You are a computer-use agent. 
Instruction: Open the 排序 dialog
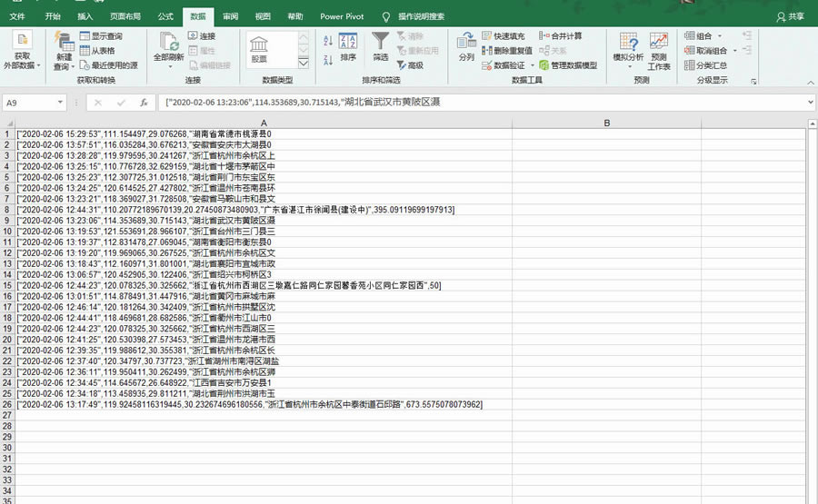[348, 48]
